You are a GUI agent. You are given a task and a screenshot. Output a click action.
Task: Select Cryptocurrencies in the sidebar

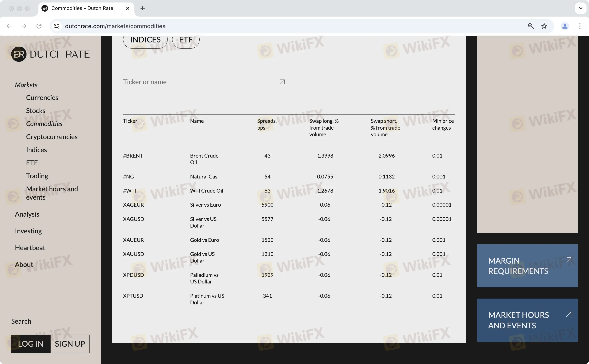click(52, 137)
